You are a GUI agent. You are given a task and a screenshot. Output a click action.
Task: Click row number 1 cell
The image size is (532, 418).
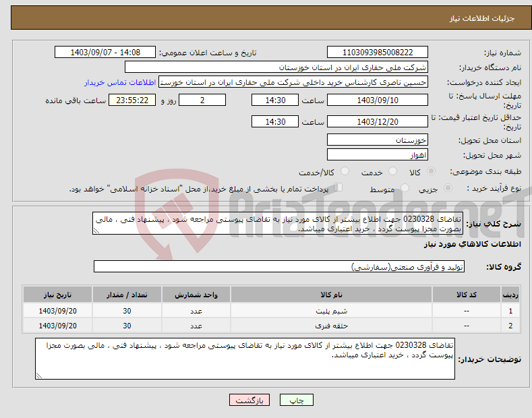tap(510, 311)
